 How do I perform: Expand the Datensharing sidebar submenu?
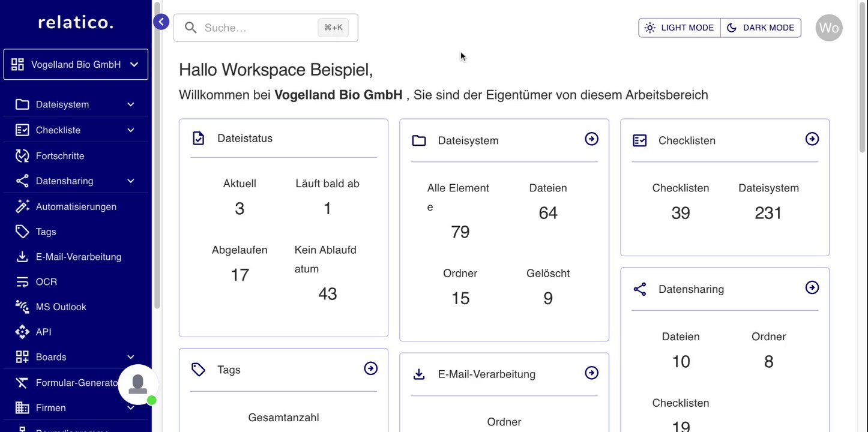coord(131,181)
